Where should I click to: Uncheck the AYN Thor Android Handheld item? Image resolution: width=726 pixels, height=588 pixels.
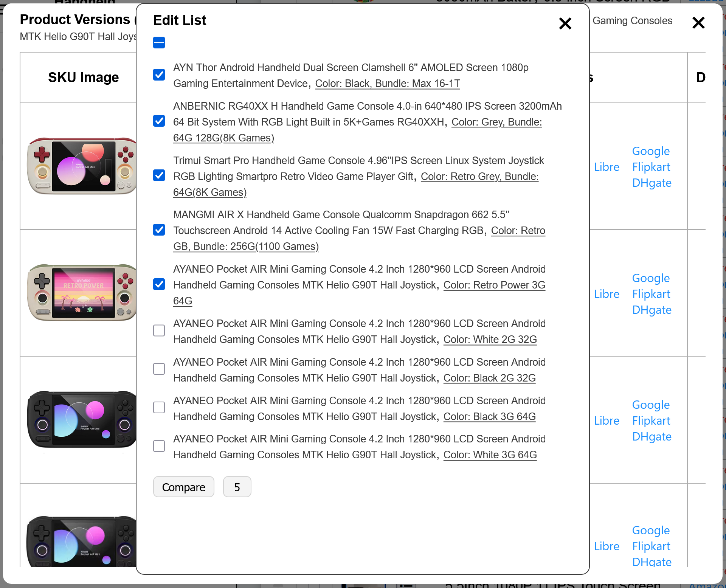point(159,75)
